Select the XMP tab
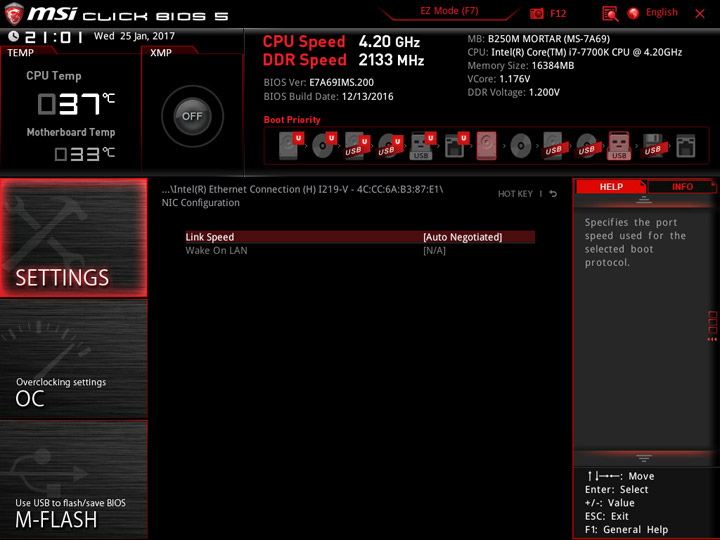720x540 pixels. point(161,53)
